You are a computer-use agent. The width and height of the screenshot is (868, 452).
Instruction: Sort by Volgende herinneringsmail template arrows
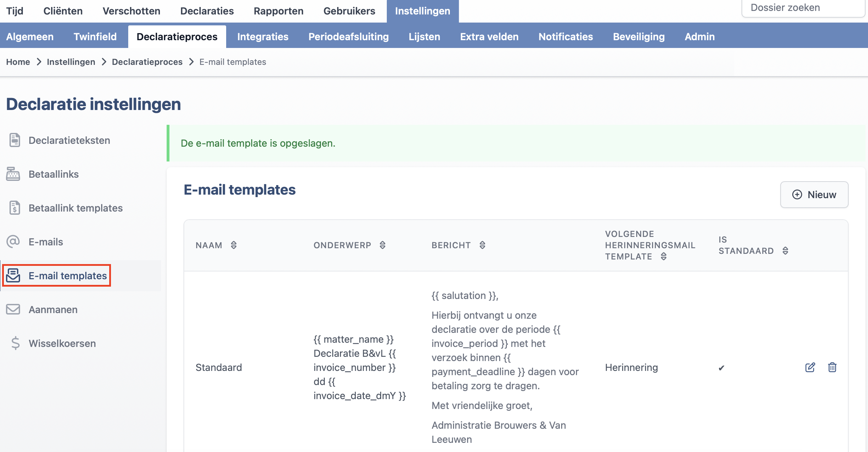pyautogui.click(x=664, y=256)
